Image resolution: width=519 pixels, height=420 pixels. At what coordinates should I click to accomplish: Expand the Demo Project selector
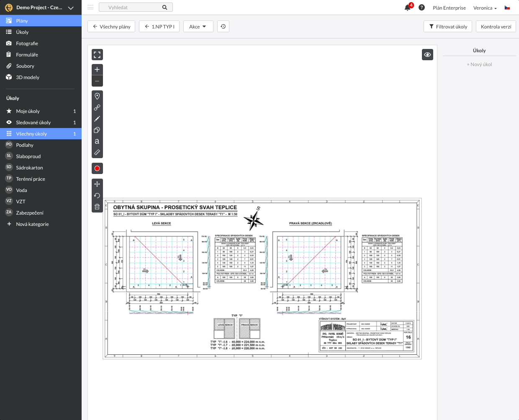point(40,8)
